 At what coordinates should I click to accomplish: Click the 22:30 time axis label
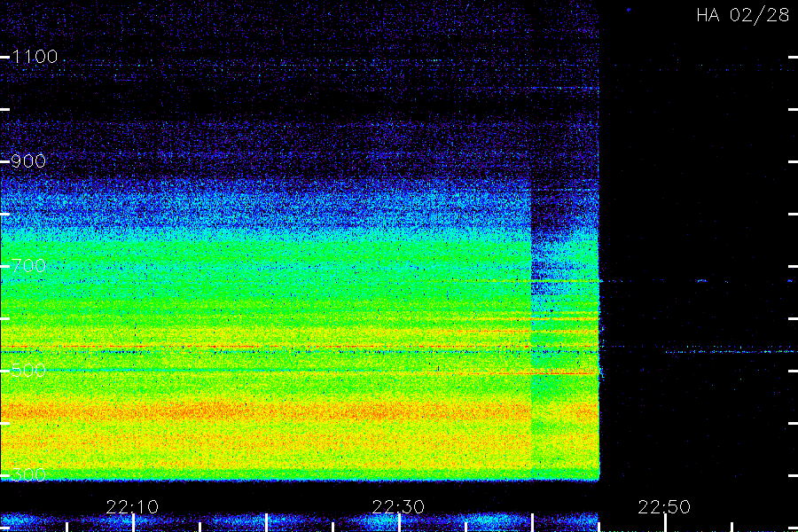398,507
